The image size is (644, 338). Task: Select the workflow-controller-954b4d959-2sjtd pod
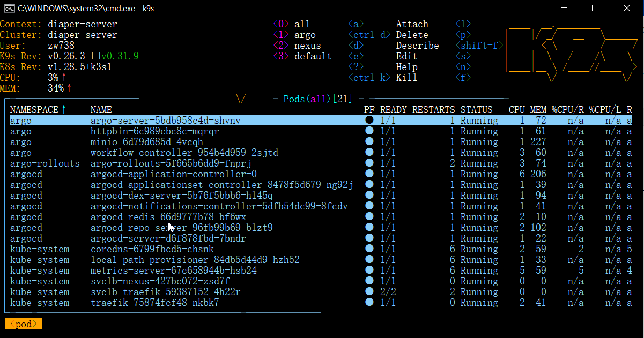pyautogui.click(x=184, y=153)
